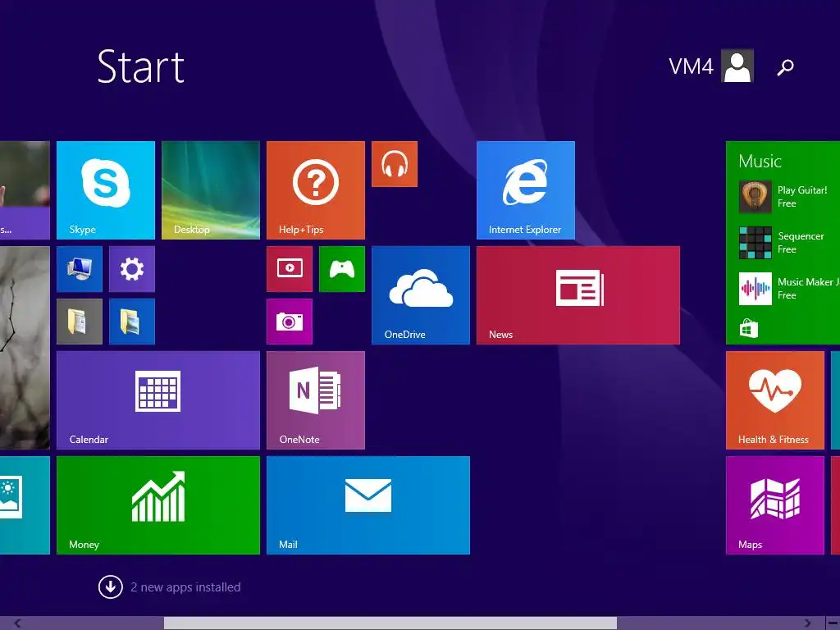Click the VM4 user name
840x630 pixels.
[691, 66]
